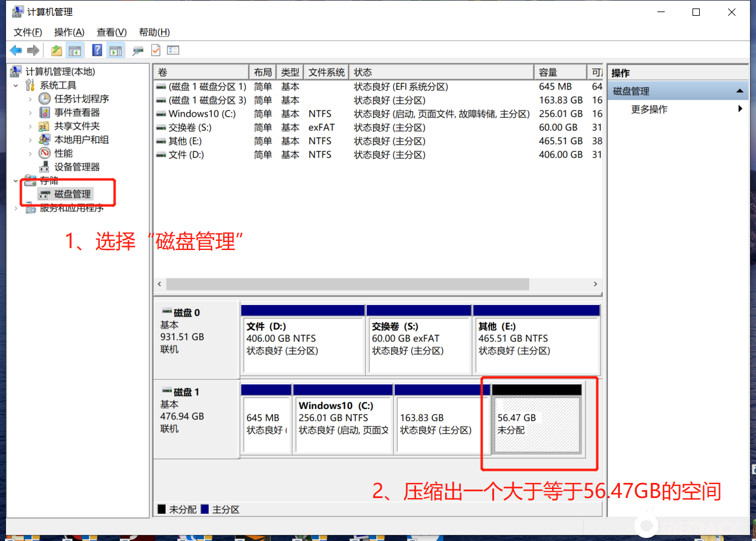Collapse the 磁盘管理 actions section header
Screen dimensions: 756x541
tap(739, 91)
